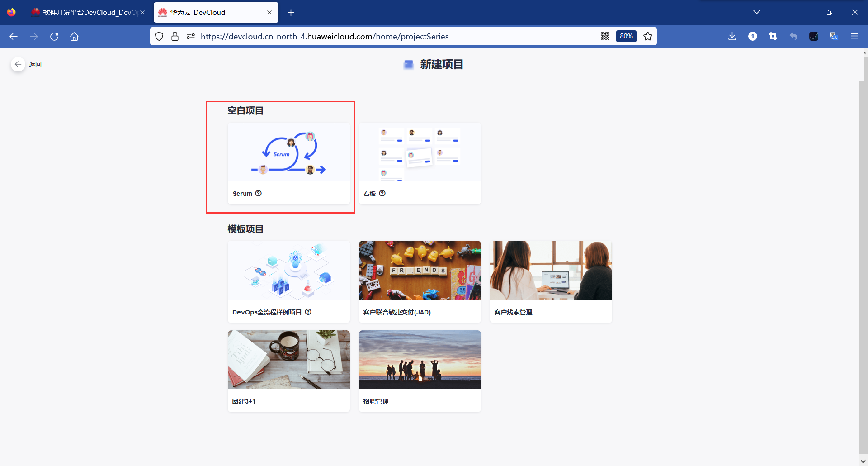Click the 新建项目 page heading
Viewport: 868px width, 466px height.
[x=442, y=65]
